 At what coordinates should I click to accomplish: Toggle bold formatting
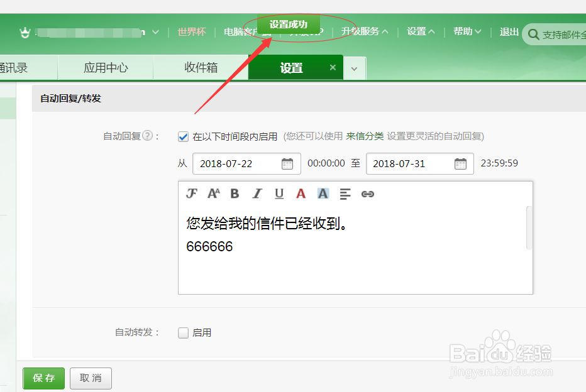235,193
